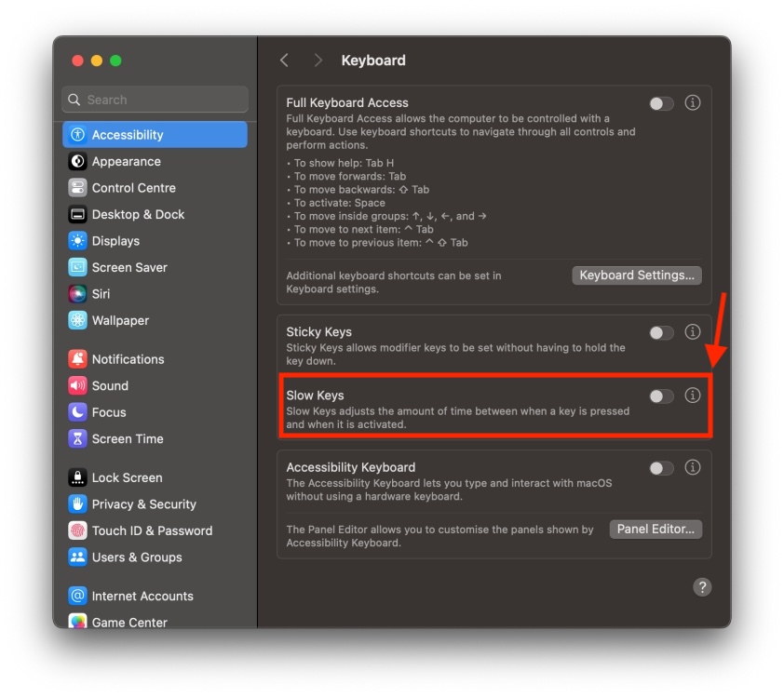Image resolution: width=784 pixels, height=698 pixels.
Task: Click the Screen Saver icon
Action: tap(77, 267)
